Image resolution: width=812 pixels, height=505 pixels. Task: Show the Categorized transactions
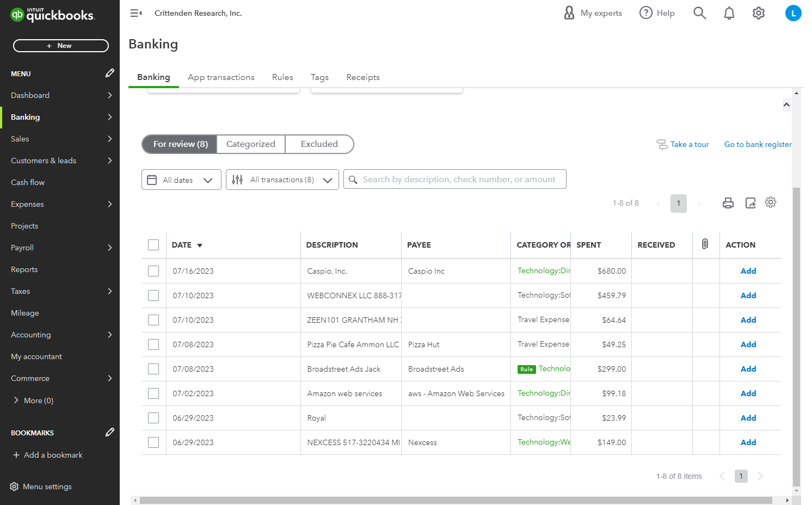point(251,144)
